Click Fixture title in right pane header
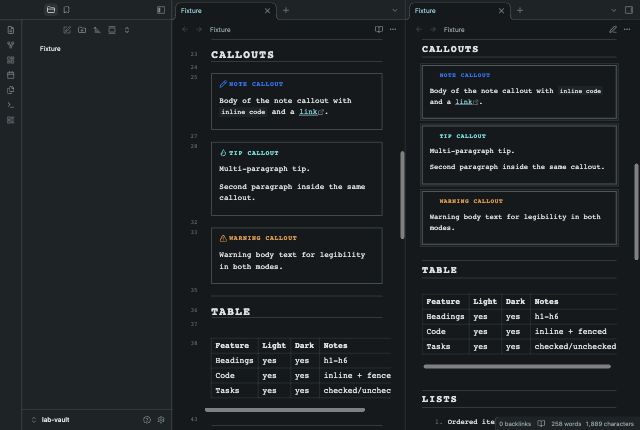640x430 pixels. [454, 29]
